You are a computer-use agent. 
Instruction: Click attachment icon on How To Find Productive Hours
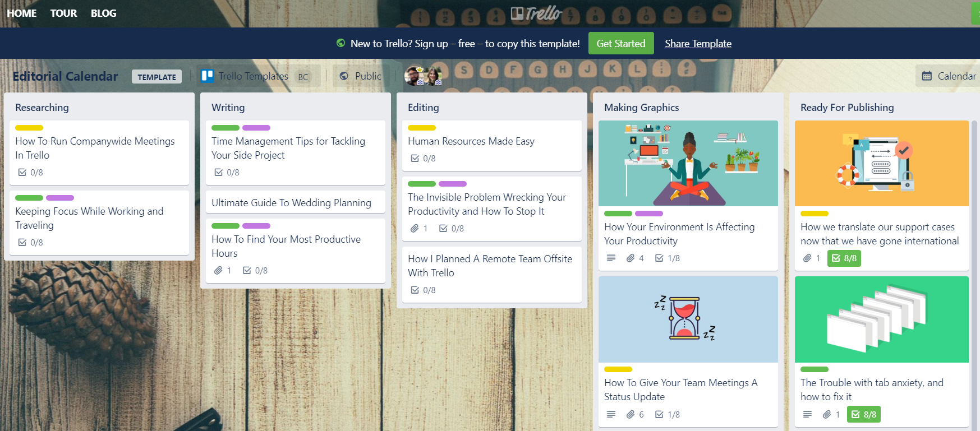[x=218, y=271]
